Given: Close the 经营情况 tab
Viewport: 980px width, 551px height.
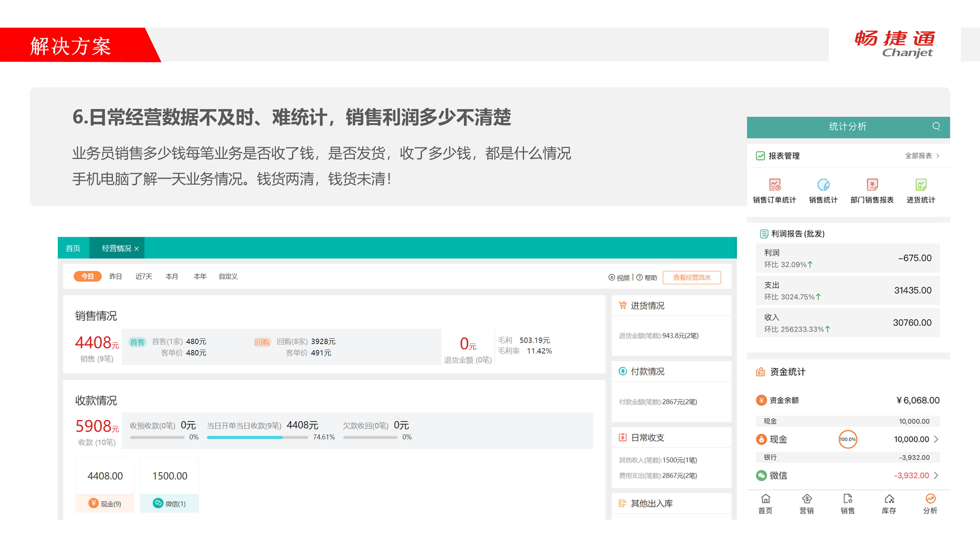Looking at the screenshot, I should click(136, 249).
